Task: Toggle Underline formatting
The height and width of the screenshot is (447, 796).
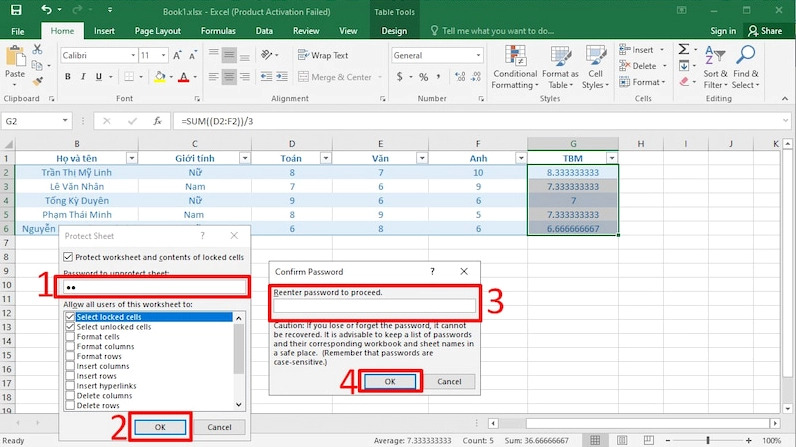Action: (98, 77)
